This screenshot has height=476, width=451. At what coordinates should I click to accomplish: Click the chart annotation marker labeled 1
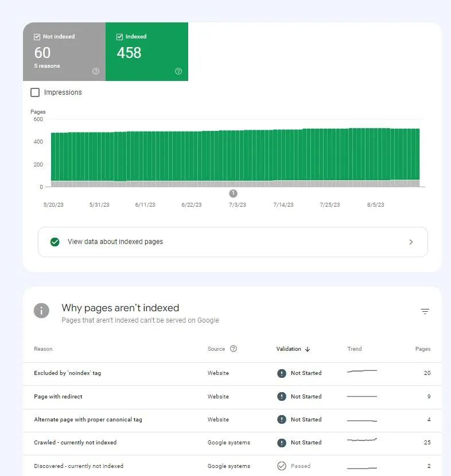233,194
